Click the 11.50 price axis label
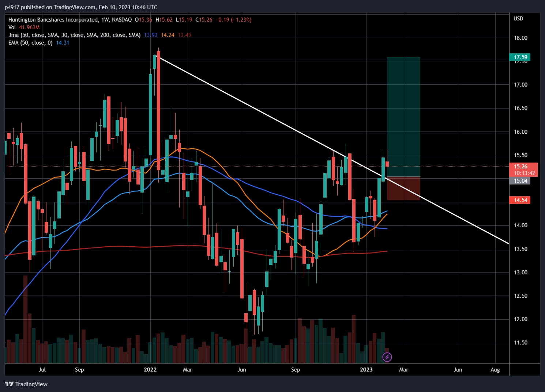The height and width of the screenshot is (392, 545). pyautogui.click(x=520, y=343)
